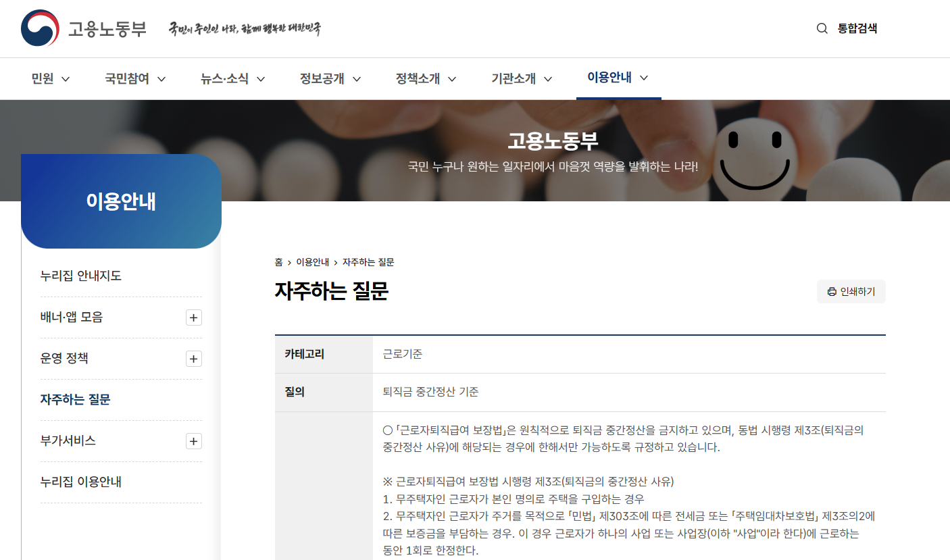950x560 pixels.
Task: Click the 카테고리 header cell
Action: 324,354
